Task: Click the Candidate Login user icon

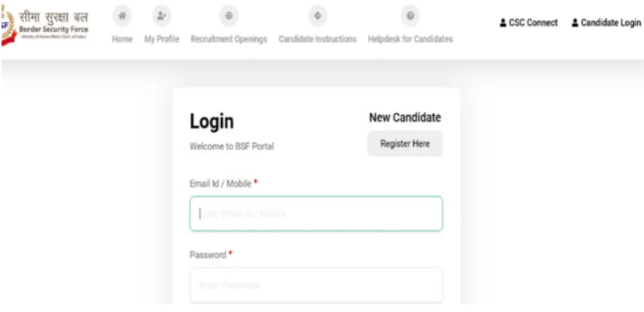Action: 575,23
